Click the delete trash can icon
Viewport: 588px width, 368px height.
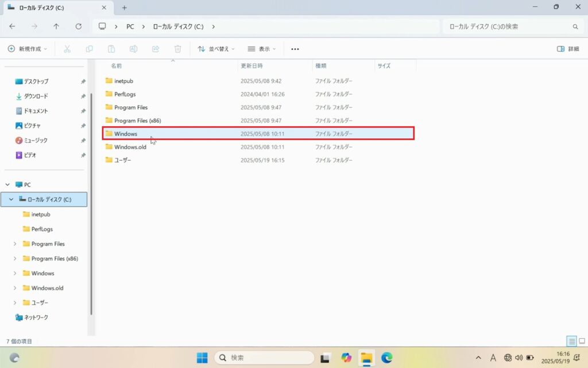pos(178,49)
